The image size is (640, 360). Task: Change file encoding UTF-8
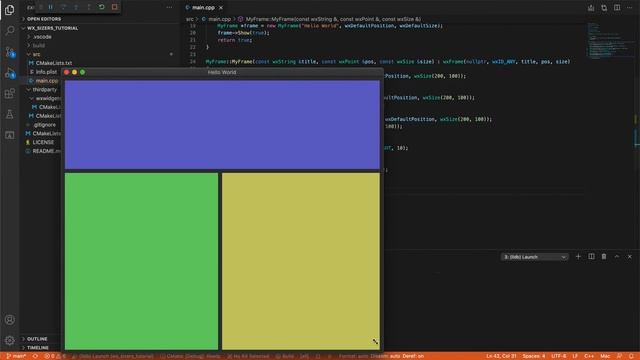558,356
